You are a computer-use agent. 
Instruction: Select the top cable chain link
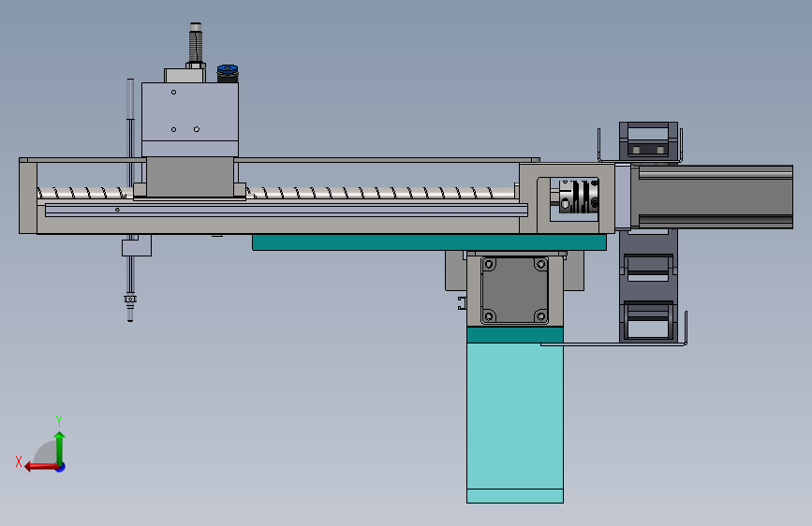click(648, 140)
